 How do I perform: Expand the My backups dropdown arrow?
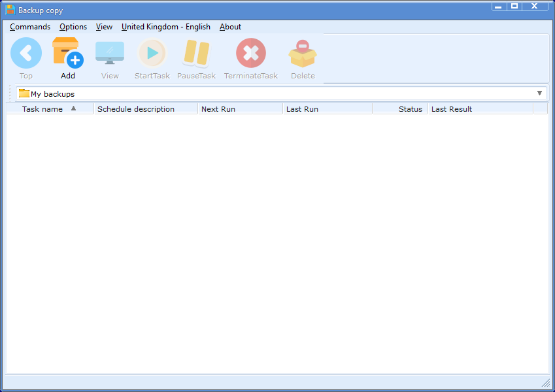(539, 93)
